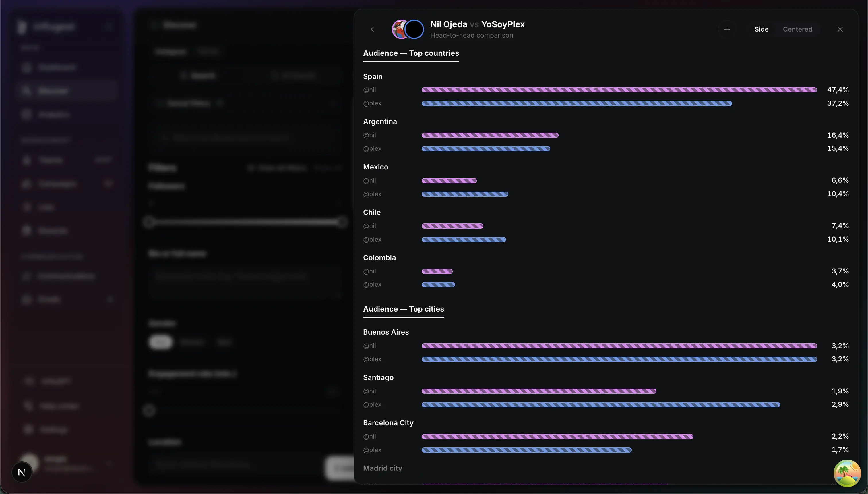
Task: Click the '1,9%' value for Santiago
Action: pos(840,391)
